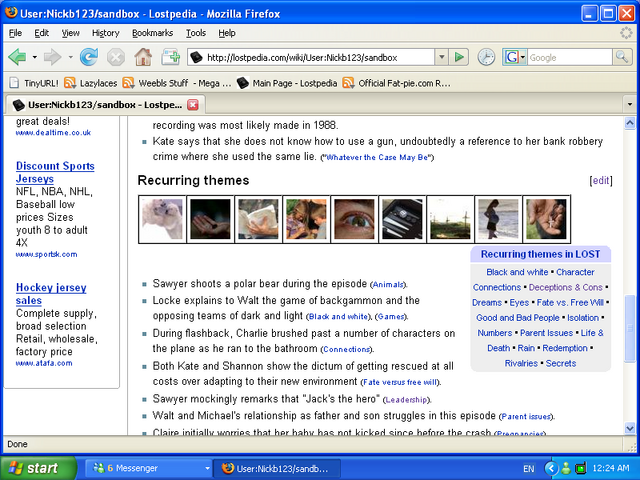The height and width of the screenshot is (480, 640).
Task: Open the Redemption theme link
Action: tap(565, 348)
